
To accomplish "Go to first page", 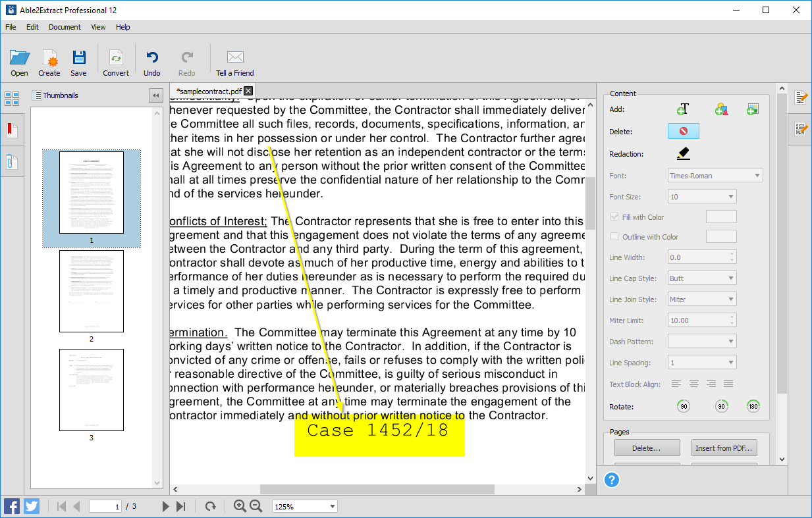I will (x=62, y=506).
